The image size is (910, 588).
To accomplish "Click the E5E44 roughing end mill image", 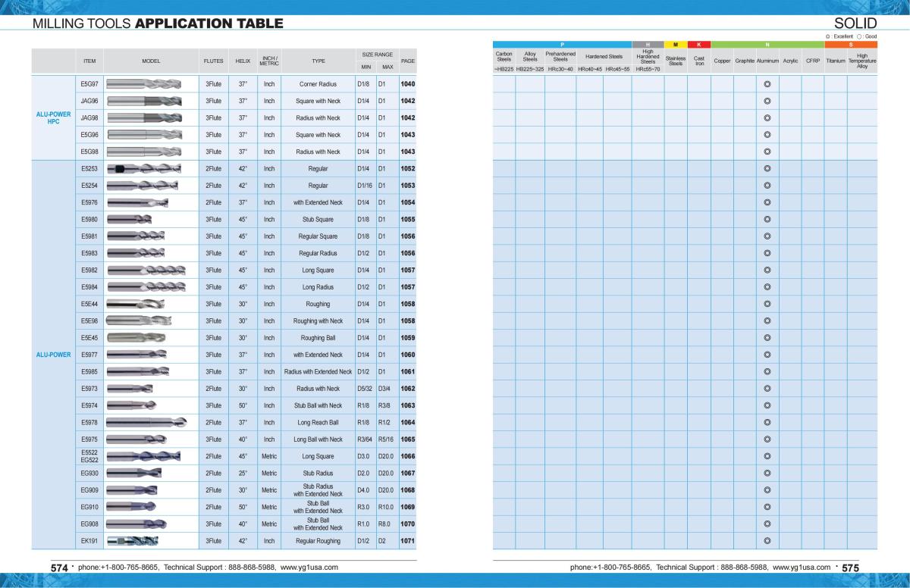I will pos(144,304).
